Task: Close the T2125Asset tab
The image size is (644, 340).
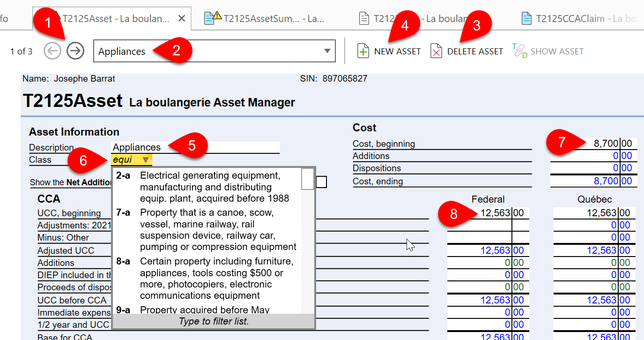Action: click(182, 19)
